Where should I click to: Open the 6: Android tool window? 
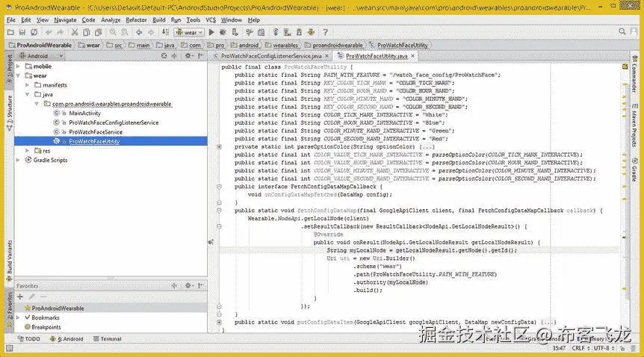pos(66,339)
